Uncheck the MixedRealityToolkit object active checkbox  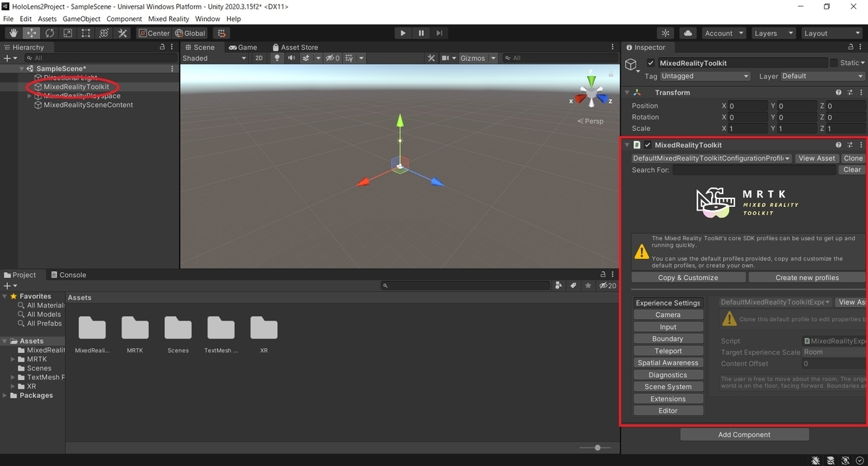(651, 63)
